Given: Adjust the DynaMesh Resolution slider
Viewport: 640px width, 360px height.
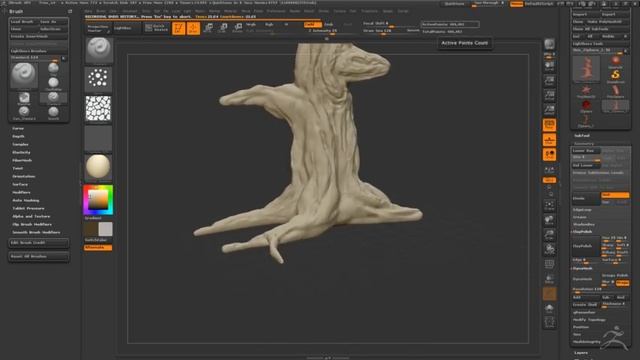Looking at the screenshot, I should pyautogui.click(x=600, y=290).
